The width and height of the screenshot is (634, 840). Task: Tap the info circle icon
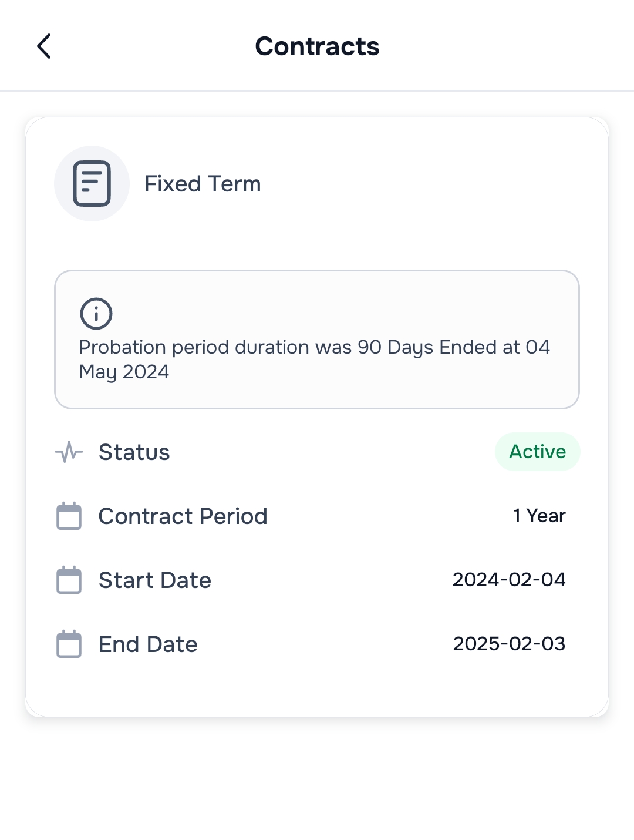pos(96,314)
